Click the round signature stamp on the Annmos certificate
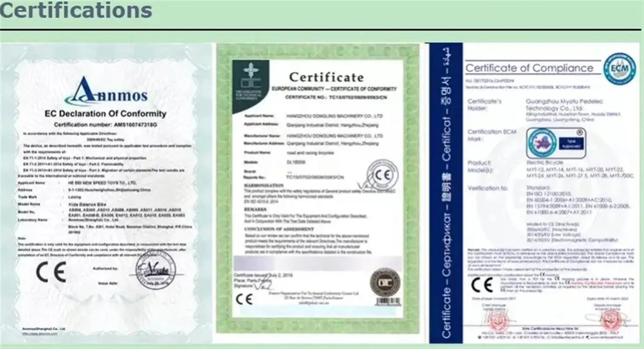The height and width of the screenshot is (349, 644). pyautogui.click(x=155, y=270)
